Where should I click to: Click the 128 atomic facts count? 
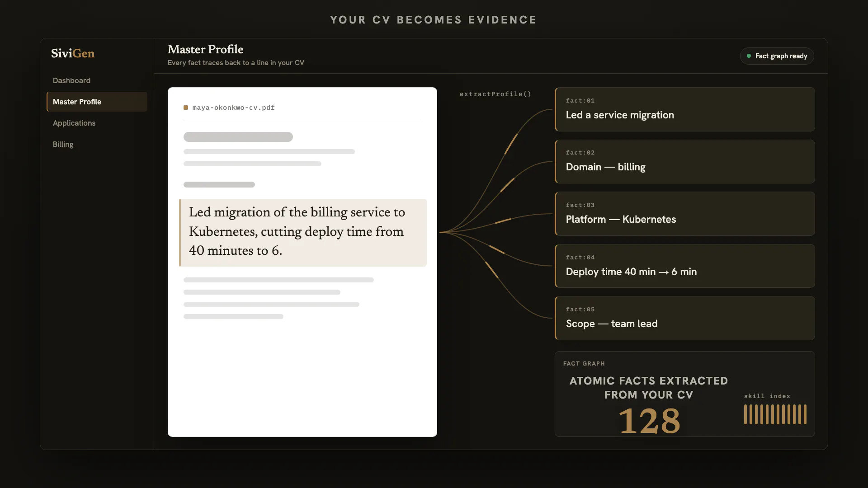click(x=649, y=421)
